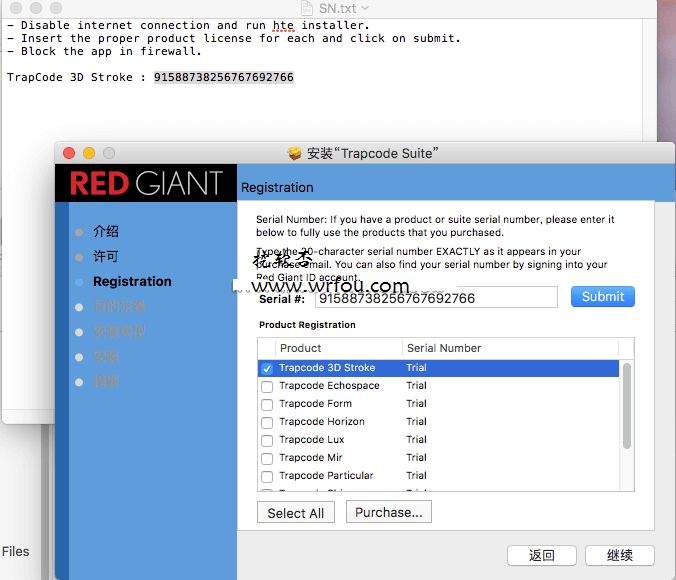
Task: Click the yellow minimize button of installer
Action: [x=89, y=153]
